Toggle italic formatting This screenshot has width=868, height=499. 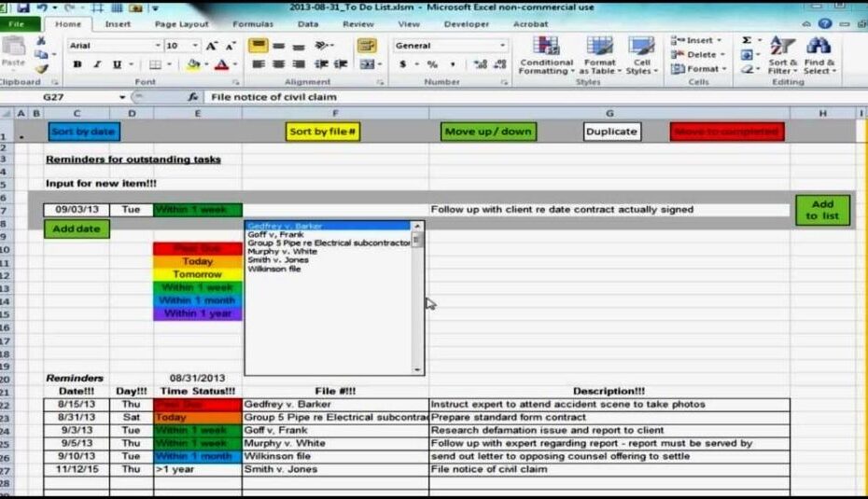(97, 64)
